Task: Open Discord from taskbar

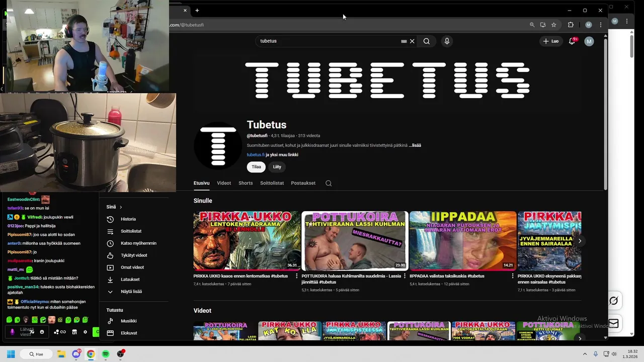Action: pyautogui.click(x=76, y=354)
